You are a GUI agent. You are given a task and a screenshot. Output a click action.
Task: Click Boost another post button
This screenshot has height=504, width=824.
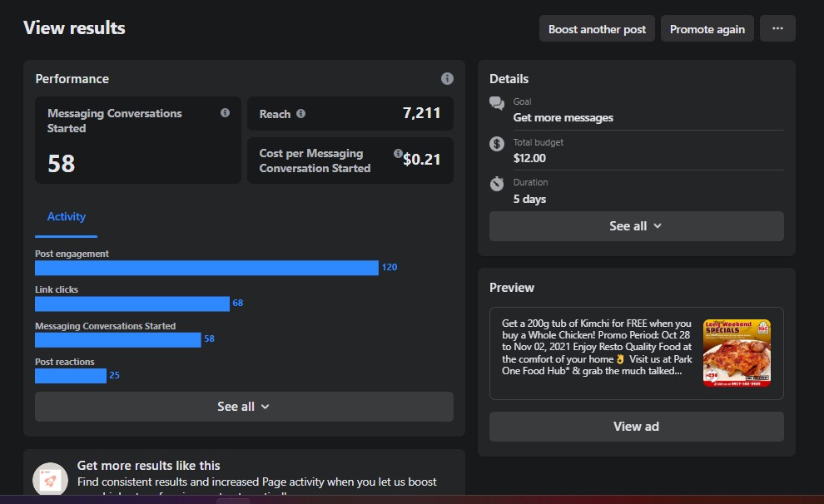click(x=597, y=28)
